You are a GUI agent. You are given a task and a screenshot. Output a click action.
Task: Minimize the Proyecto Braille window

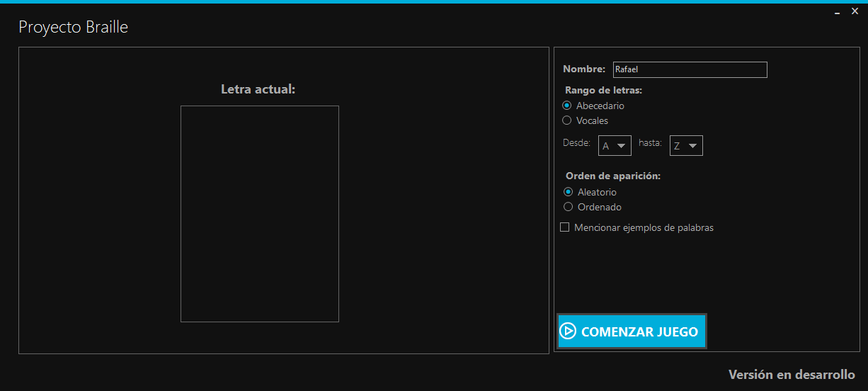pos(837,12)
